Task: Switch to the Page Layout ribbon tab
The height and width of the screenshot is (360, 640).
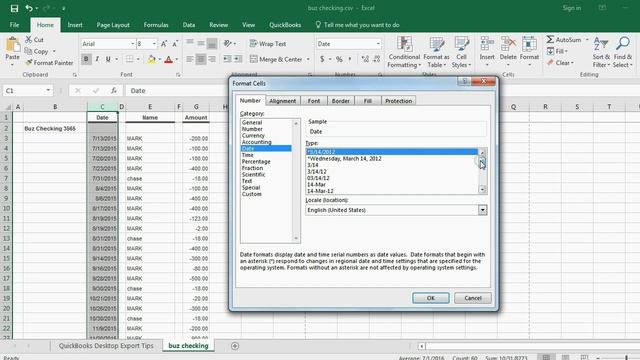Action: click(x=113, y=25)
